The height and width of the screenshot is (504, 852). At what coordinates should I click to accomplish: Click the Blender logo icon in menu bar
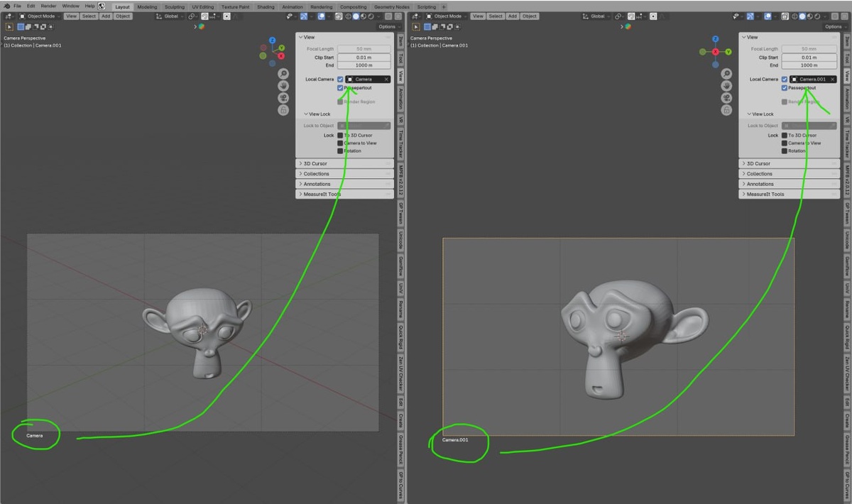point(6,6)
